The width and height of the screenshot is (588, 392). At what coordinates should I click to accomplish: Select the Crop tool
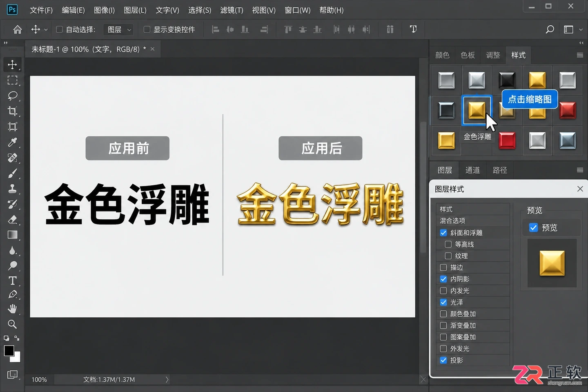click(13, 111)
